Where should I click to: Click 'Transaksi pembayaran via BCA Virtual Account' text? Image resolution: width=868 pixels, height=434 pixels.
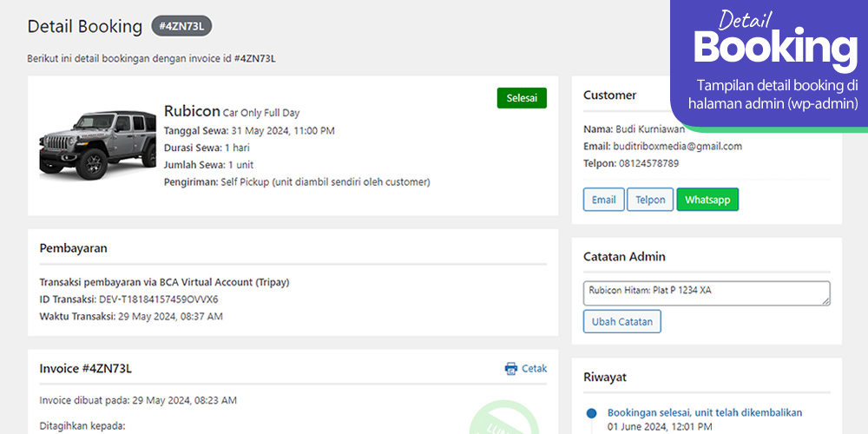(164, 282)
